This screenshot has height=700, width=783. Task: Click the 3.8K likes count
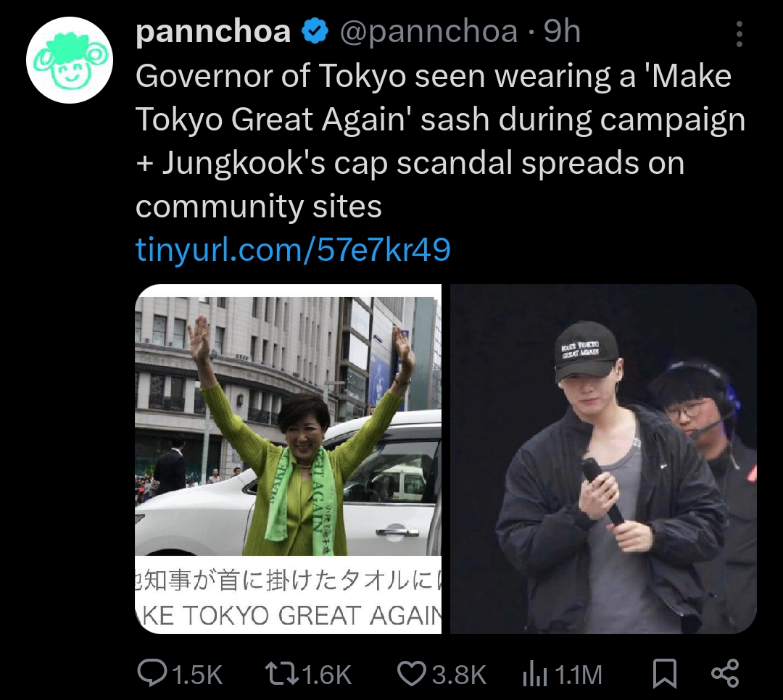[459, 675]
